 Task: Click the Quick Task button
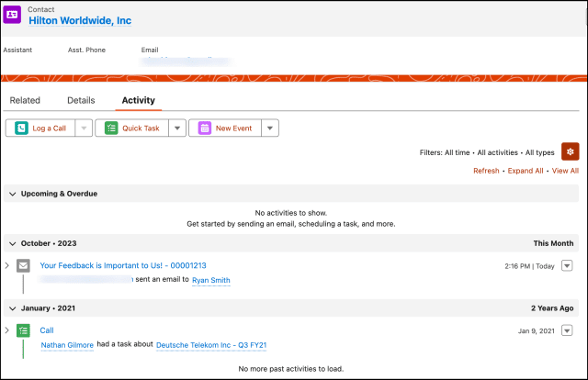pyautogui.click(x=131, y=129)
